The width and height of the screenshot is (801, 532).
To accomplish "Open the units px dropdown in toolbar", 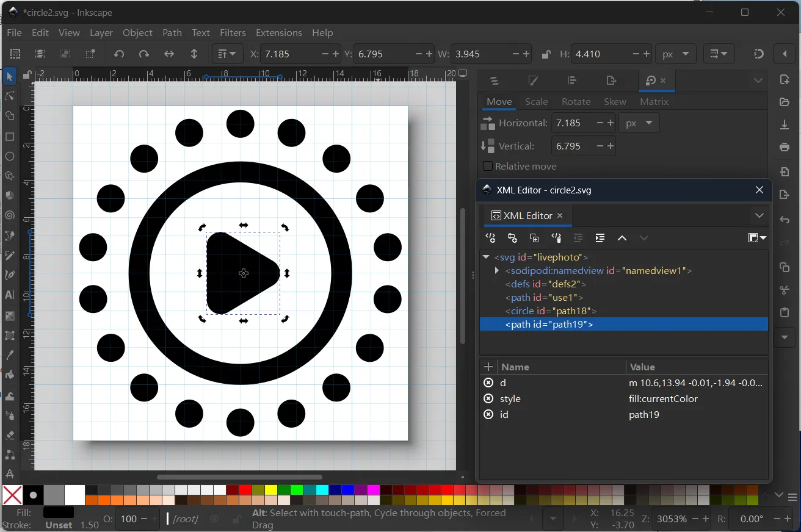I will tap(676, 54).
